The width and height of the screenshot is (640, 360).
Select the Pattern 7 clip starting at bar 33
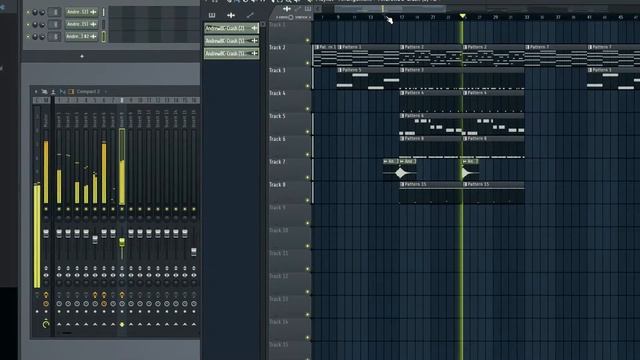click(x=556, y=55)
